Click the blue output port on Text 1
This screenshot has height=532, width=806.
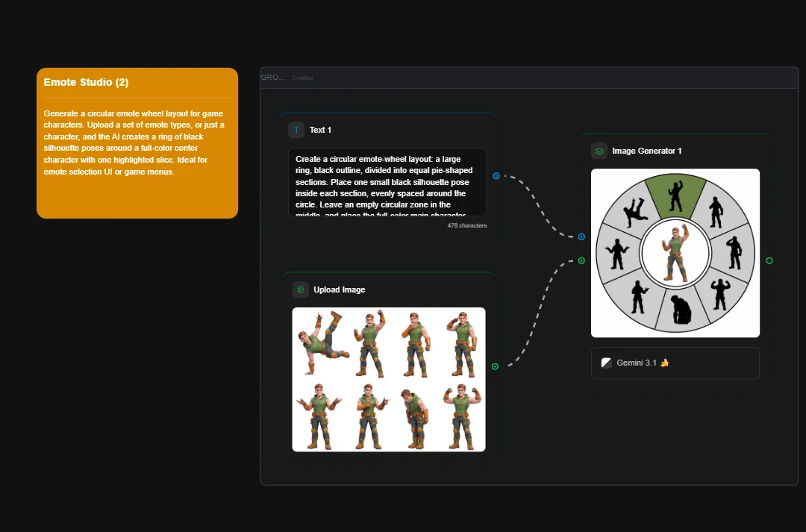click(x=496, y=175)
